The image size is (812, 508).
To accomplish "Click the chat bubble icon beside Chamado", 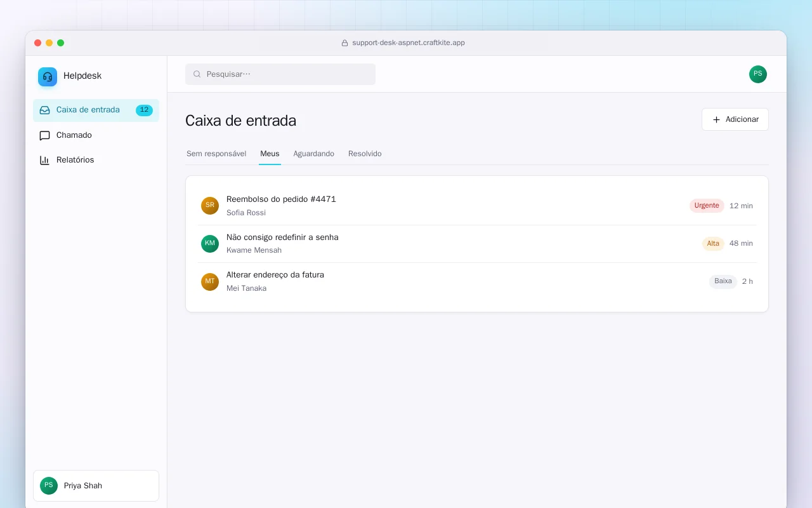I will pyautogui.click(x=44, y=135).
